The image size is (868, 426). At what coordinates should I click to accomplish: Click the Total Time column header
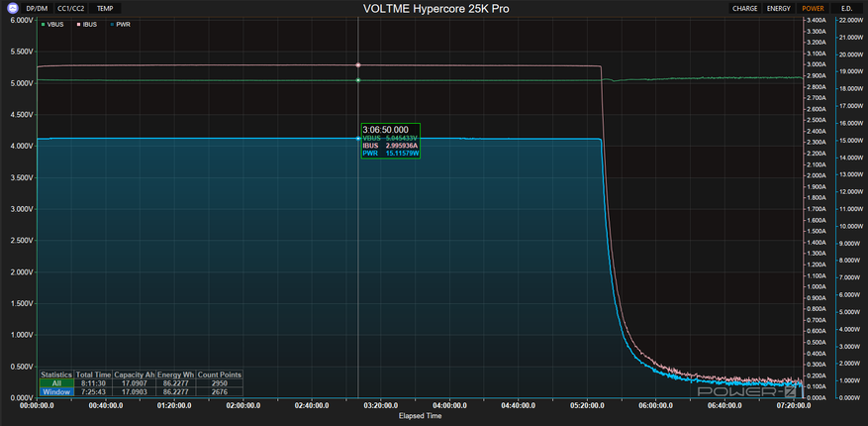pos(94,375)
